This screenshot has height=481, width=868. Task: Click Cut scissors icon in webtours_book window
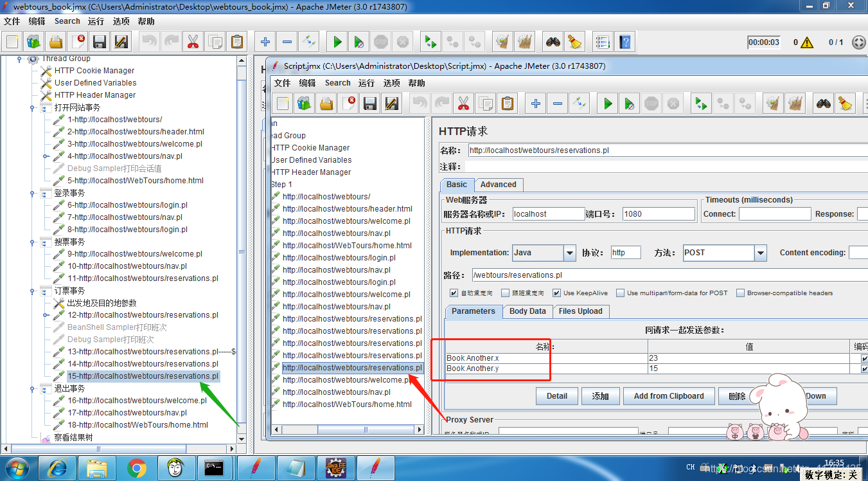coord(193,42)
